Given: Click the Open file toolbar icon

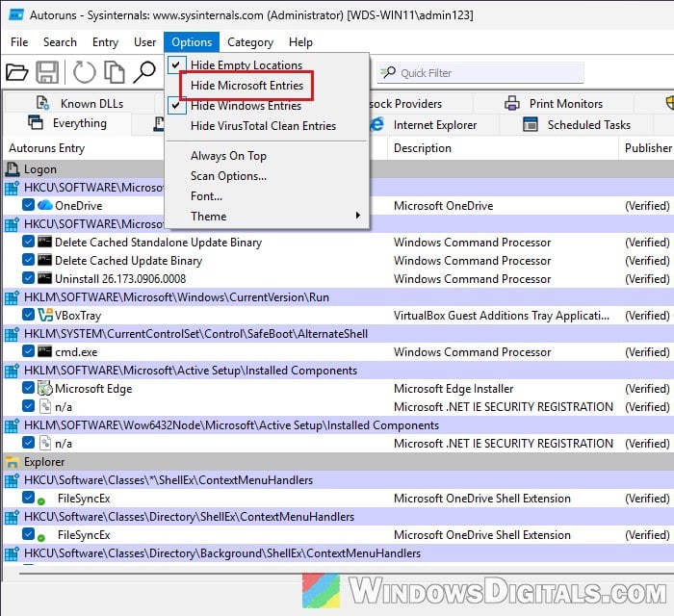Looking at the screenshot, I should coord(16,72).
